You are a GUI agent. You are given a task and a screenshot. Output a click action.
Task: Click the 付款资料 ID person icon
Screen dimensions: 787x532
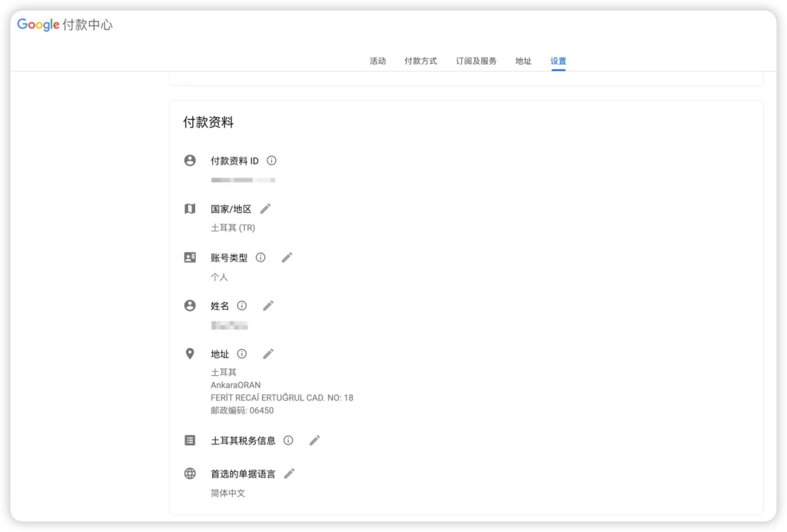pos(190,160)
